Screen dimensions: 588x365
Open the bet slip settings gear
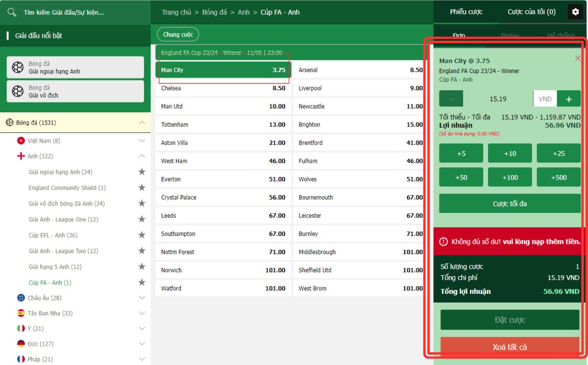(575, 12)
